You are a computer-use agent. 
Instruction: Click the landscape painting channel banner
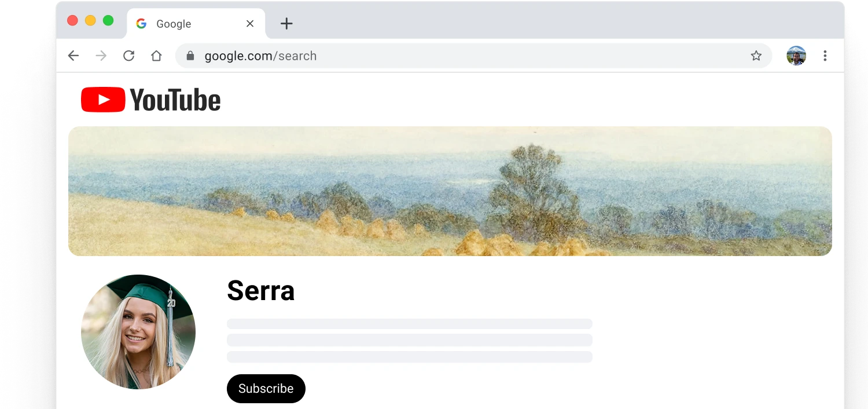pyautogui.click(x=450, y=191)
